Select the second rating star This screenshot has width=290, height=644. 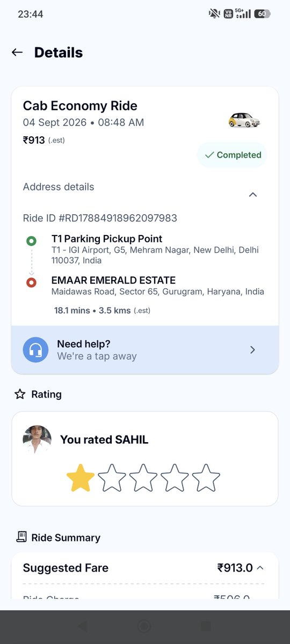(112, 478)
